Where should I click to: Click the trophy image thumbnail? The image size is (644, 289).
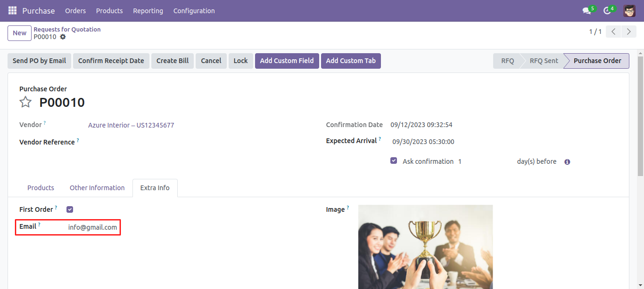pos(425,247)
